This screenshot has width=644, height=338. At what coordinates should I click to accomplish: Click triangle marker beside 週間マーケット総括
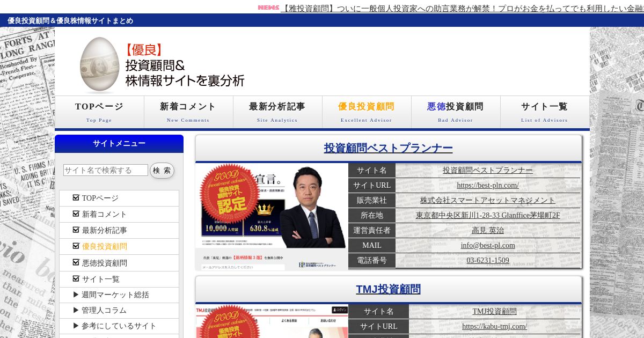point(76,295)
